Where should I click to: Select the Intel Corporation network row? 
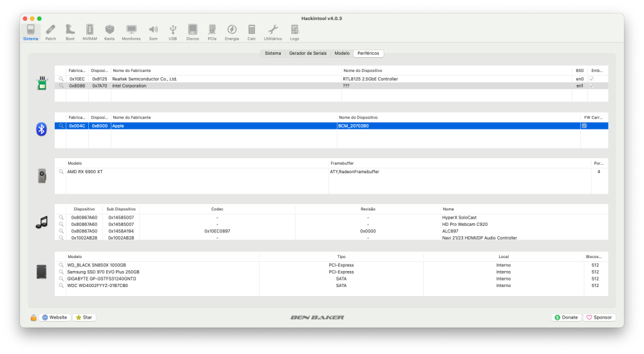(x=331, y=86)
